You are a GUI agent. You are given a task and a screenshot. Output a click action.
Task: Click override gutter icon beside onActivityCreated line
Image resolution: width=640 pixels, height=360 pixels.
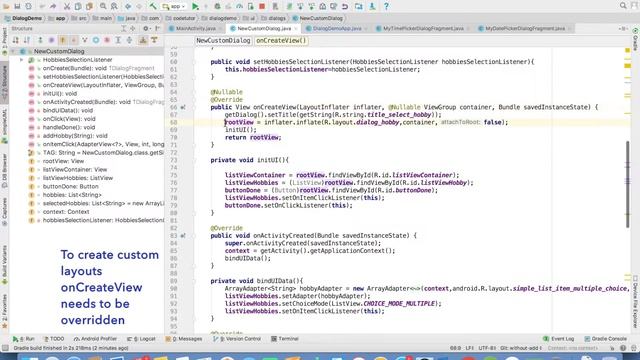point(183,236)
